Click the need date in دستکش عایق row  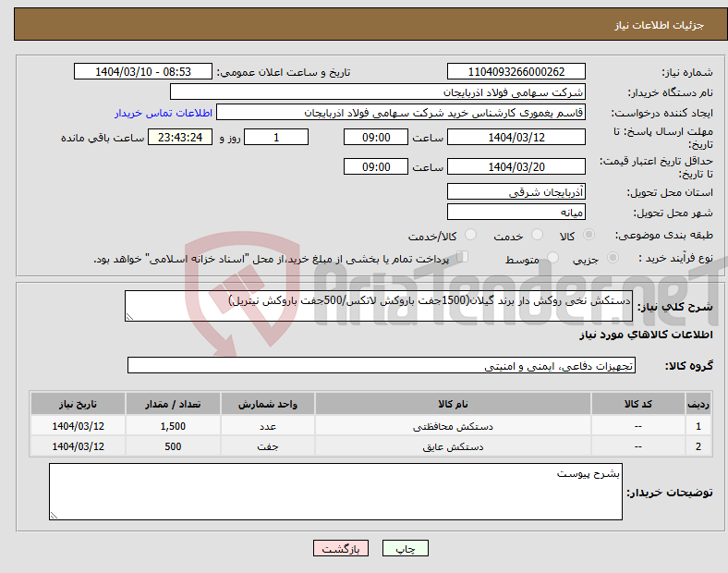tap(78, 446)
